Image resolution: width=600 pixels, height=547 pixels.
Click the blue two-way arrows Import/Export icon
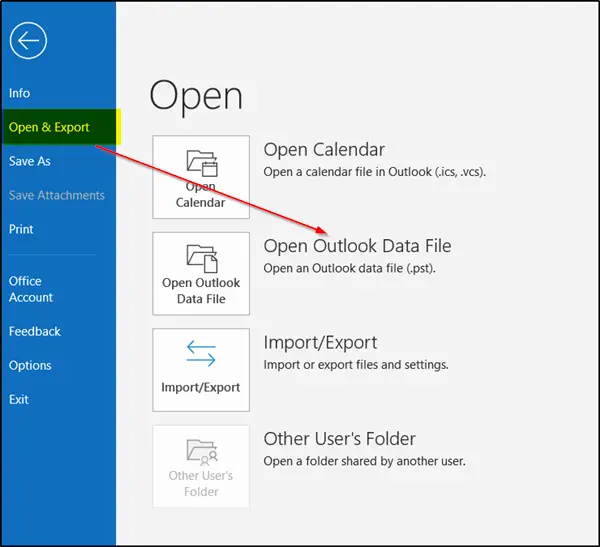[x=201, y=354]
